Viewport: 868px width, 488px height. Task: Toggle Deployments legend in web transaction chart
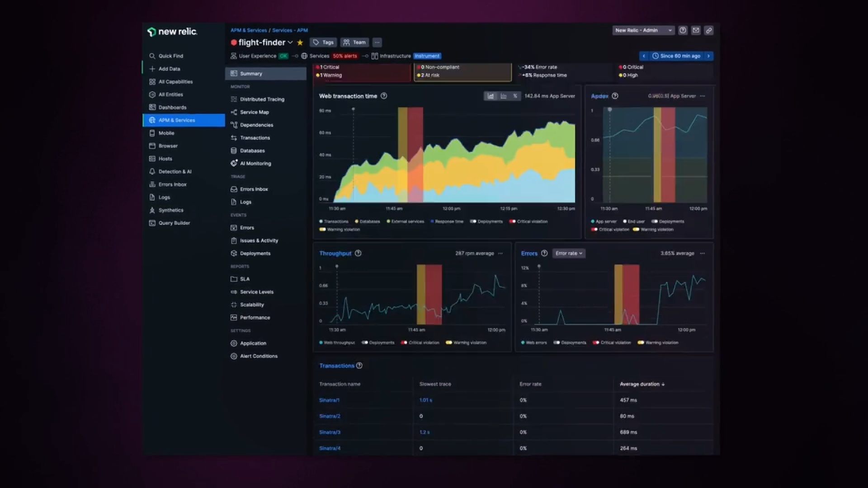pos(486,221)
